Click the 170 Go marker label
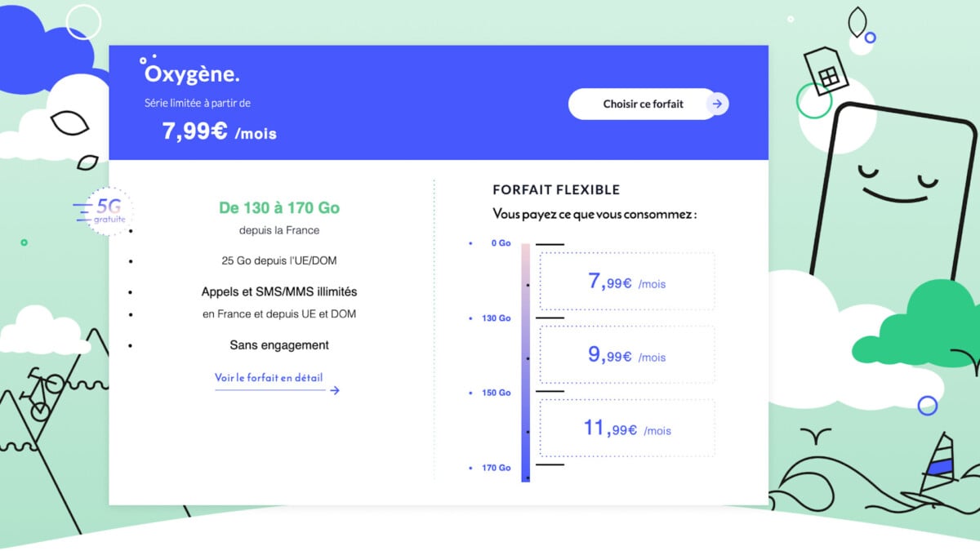 click(496, 468)
